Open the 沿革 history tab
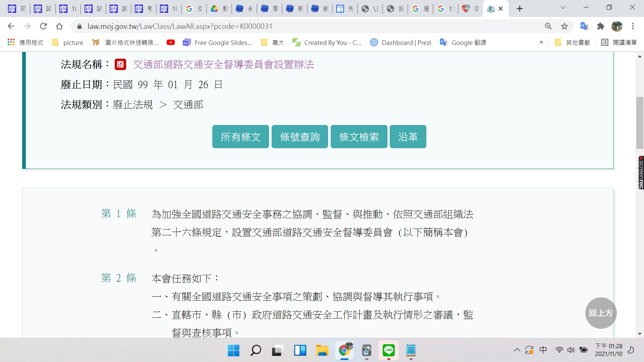The width and height of the screenshot is (644, 362). tap(408, 137)
